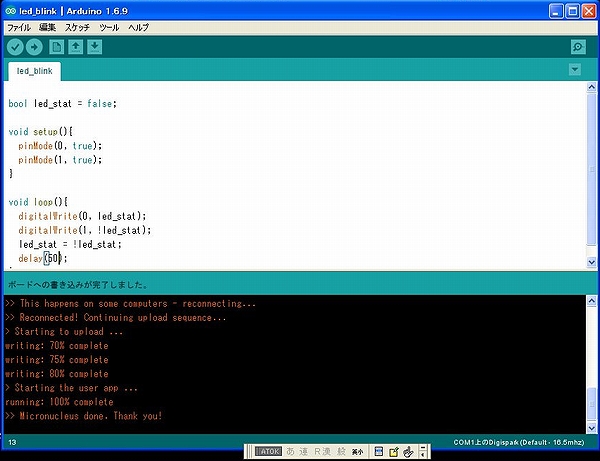Click the 'delay(50);' line

pyautogui.click(x=42, y=259)
